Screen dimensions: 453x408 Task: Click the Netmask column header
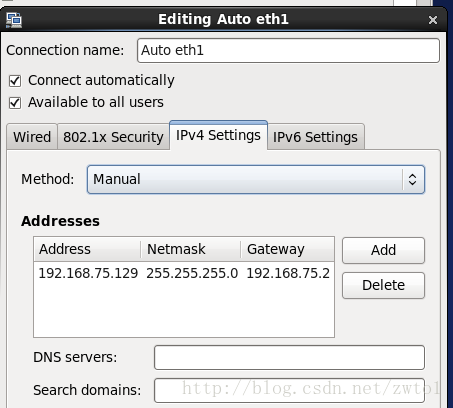(191, 249)
